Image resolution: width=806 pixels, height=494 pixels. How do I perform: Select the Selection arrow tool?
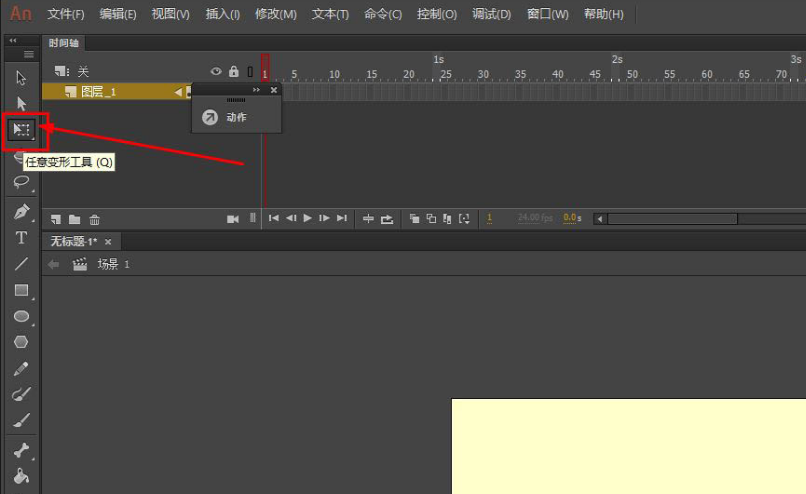click(x=21, y=78)
